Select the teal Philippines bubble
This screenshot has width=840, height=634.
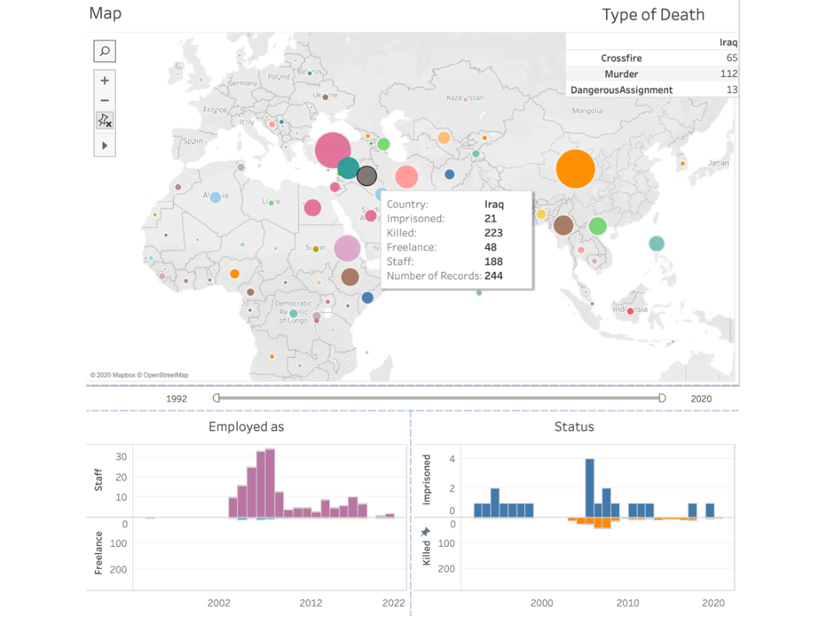point(656,243)
